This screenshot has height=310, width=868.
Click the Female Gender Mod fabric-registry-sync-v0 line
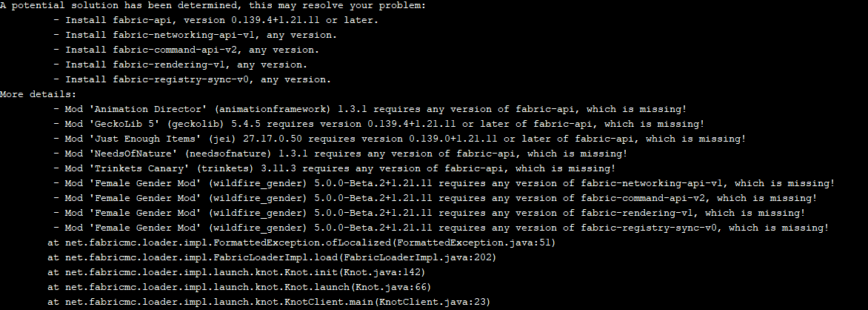441,228
